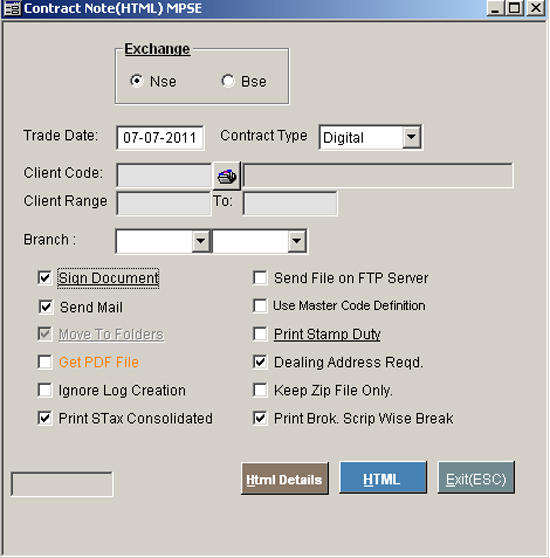This screenshot has height=558, width=550.
Task: Uncheck Dealing Address Reqd. checkbox
Action: [x=260, y=362]
